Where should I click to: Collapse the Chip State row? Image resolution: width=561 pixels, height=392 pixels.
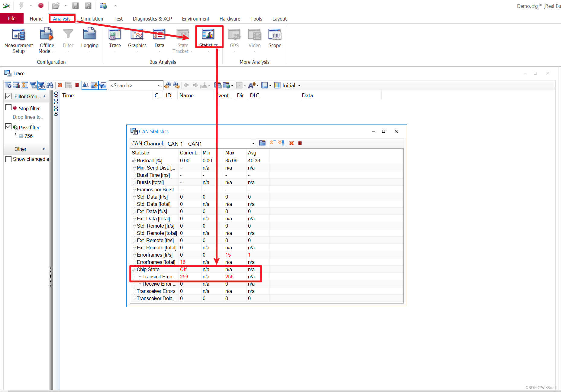[x=133, y=269]
